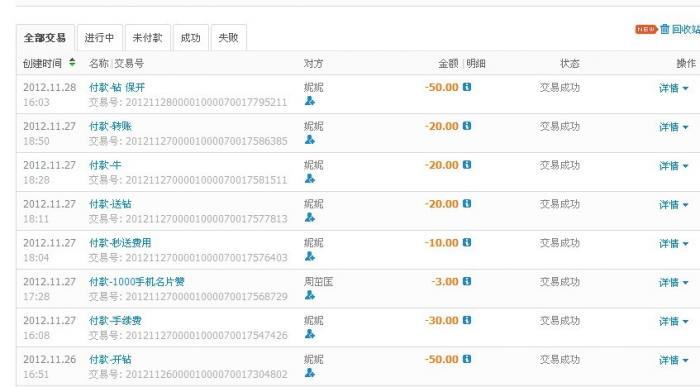Switch to the 未付款 tab
The height and width of the screenshot is (387, 700).
tap(147, 38)
